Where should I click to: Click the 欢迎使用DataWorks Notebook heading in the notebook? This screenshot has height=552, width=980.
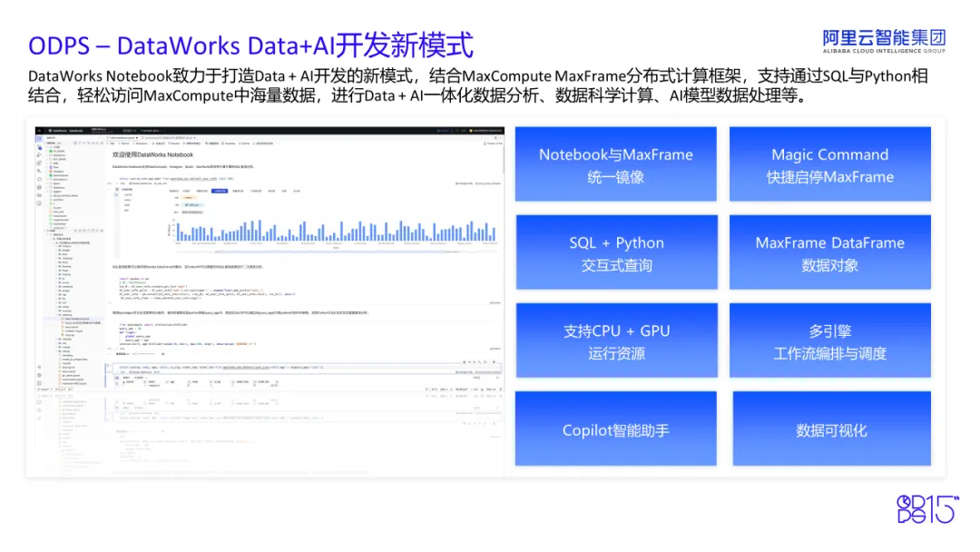click(x=152, y=154)
